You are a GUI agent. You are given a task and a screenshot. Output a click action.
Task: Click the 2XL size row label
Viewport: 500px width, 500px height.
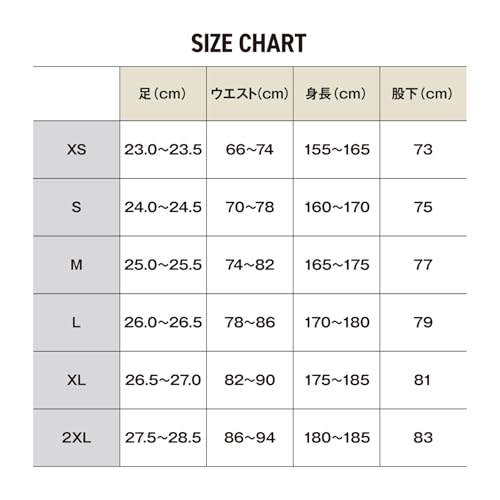(76, 438)
